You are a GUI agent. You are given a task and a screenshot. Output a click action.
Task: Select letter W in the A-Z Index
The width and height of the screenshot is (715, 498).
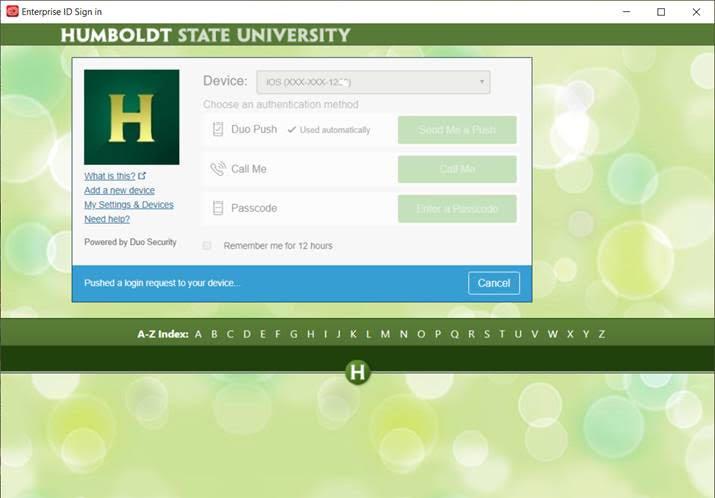(x=553, y=334)
